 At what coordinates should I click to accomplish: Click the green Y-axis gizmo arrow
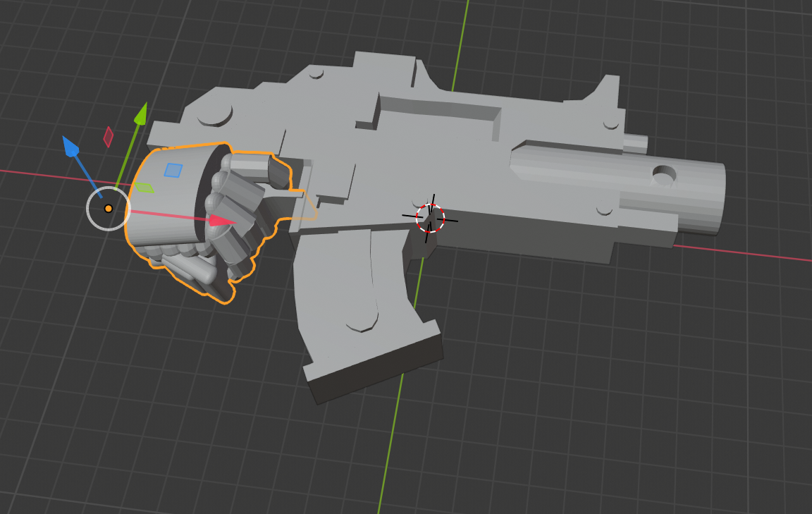click(141, 114)
